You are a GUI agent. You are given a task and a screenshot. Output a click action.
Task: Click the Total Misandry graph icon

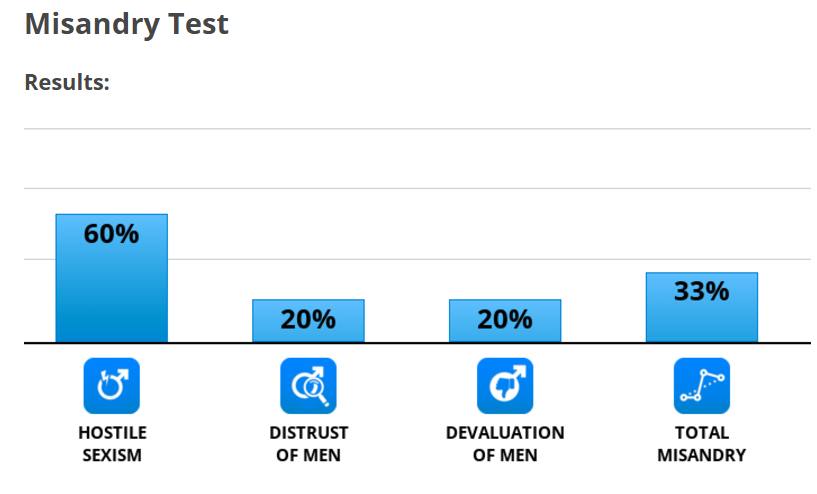click(702, 386)
